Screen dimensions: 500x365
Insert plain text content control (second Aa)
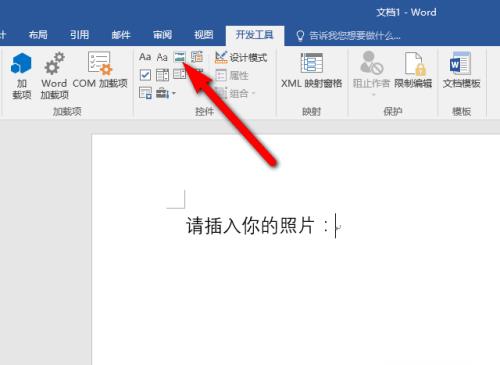162,57
